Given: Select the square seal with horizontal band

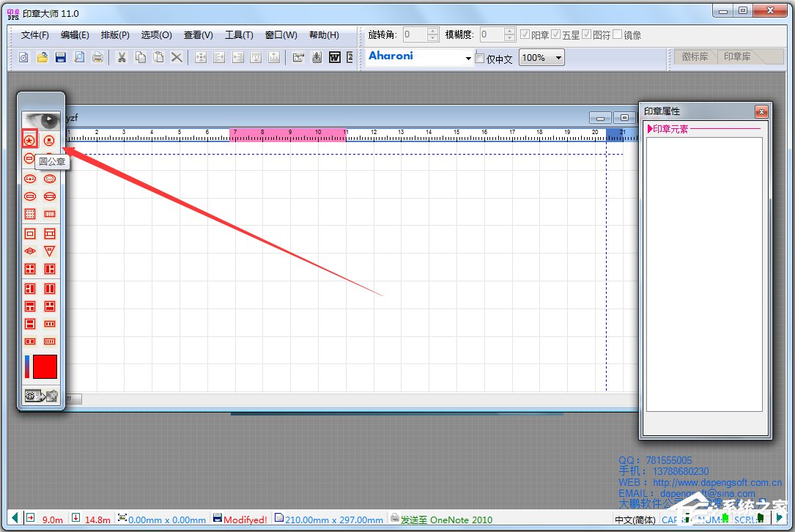Looking at the screenshot, I should 50,234.
